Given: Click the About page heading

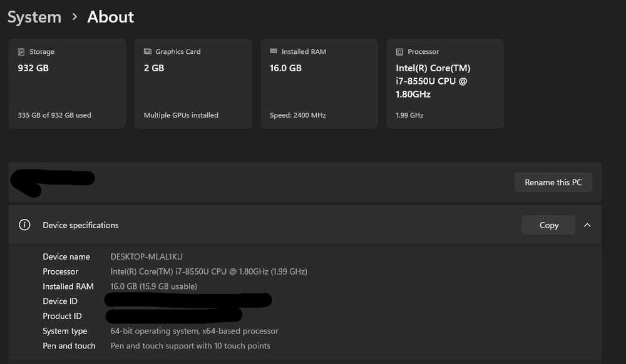Looking at the screenshot, I should (111, 17).
